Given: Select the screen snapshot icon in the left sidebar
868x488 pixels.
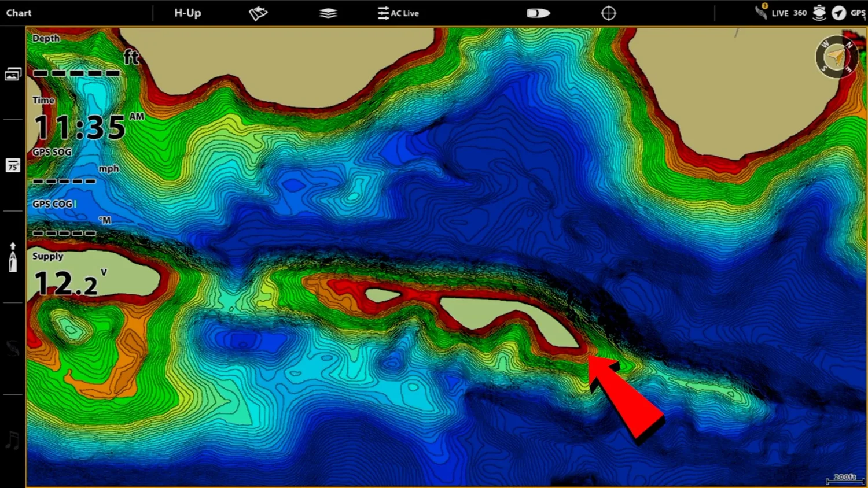Looking at the screenshot, I should tap(12, 73).
